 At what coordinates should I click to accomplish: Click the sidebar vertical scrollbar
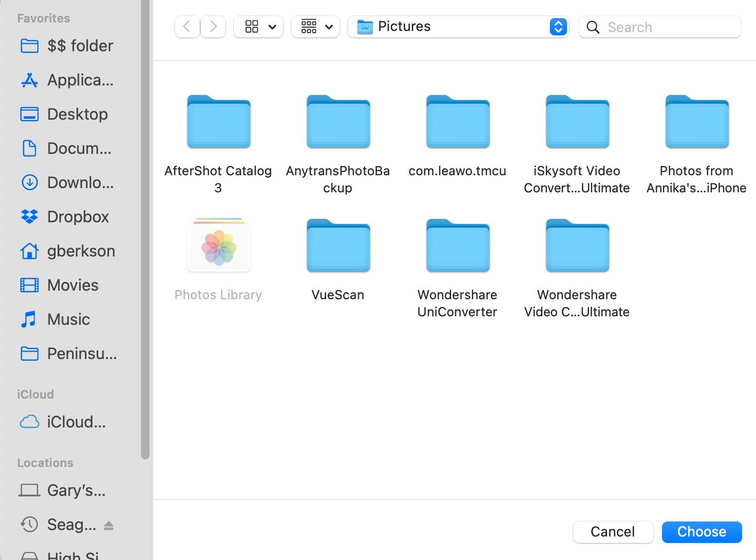(x=145, y=230)
